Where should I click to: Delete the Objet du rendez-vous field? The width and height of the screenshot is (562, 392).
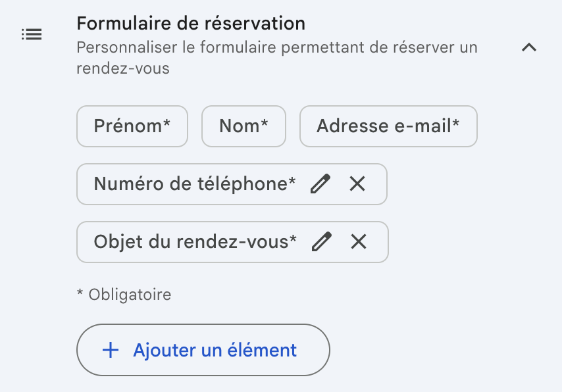tap(359, 242)
